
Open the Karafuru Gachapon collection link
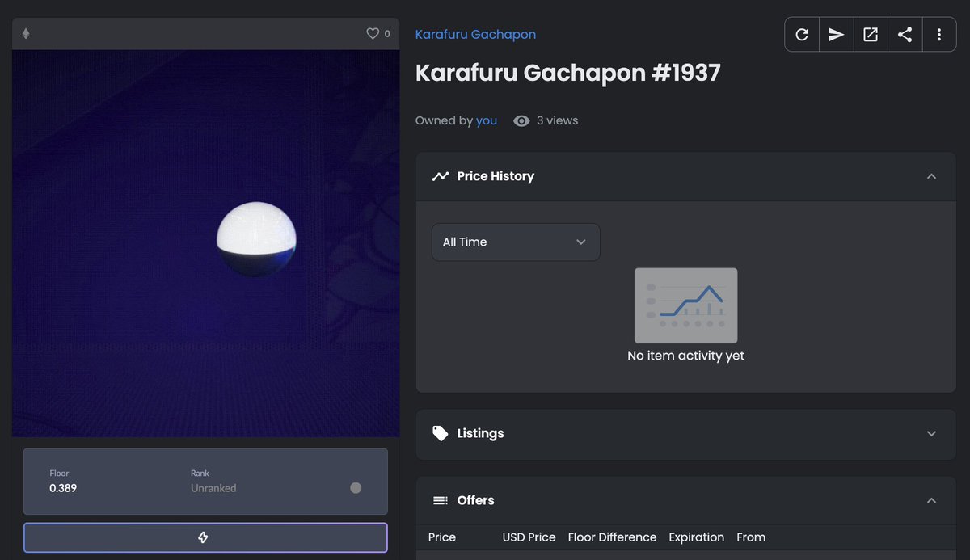click(475, 34)
